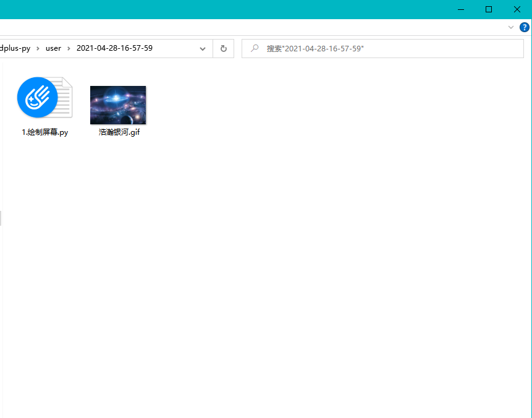Screen dimensions: 532x418
Task: Click the search box for 2021-04-28-16-57-59
Action: coord(382,49)
